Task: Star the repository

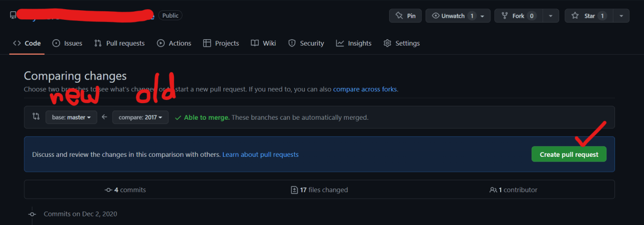Action: [589, 16]
